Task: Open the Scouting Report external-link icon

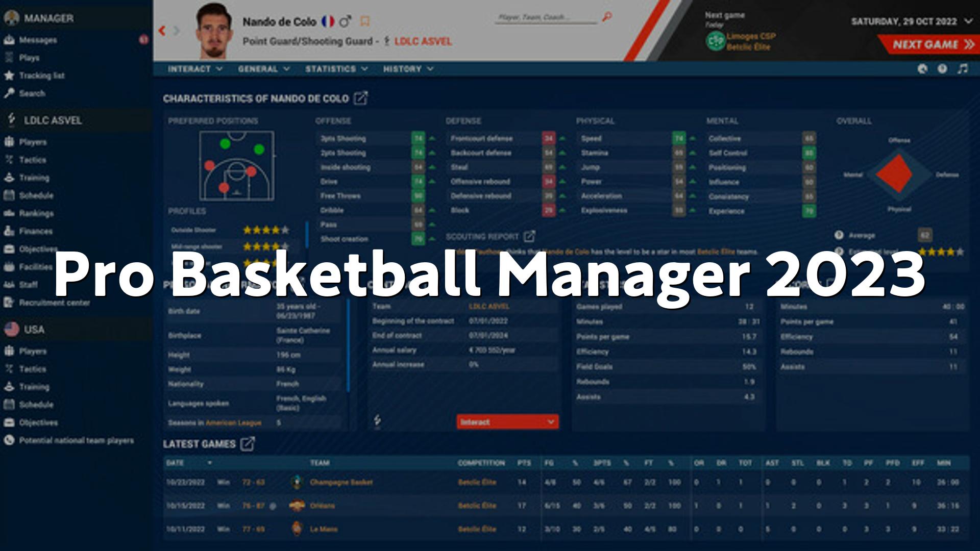Action: pyautogui.click(x=529, y=236)
